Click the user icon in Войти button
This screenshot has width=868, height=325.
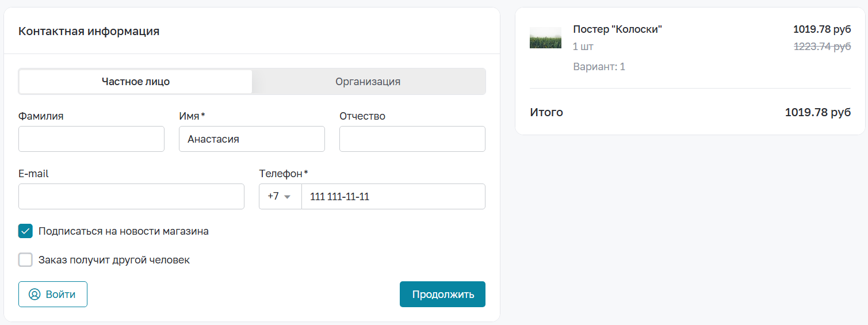pyautogui.click(x=35, y=295)
